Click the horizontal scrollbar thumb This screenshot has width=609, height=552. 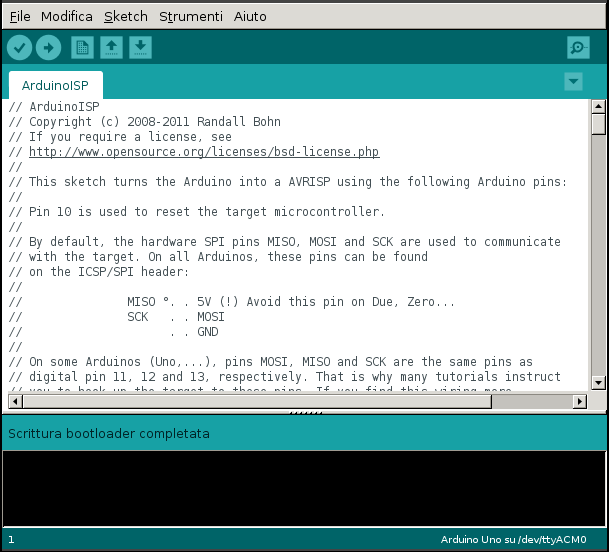click(257, 401)
